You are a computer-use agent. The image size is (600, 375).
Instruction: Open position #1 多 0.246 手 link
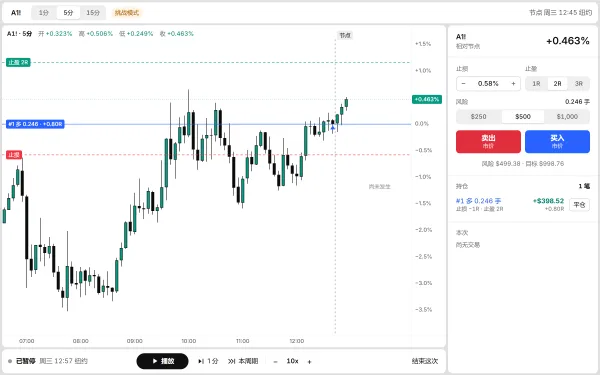[x=478, y=201]
